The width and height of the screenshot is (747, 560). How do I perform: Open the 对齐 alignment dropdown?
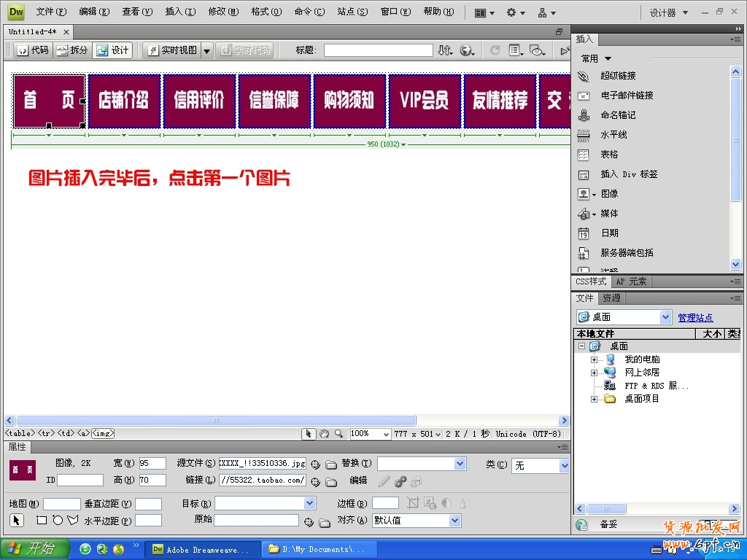(453, 520)
